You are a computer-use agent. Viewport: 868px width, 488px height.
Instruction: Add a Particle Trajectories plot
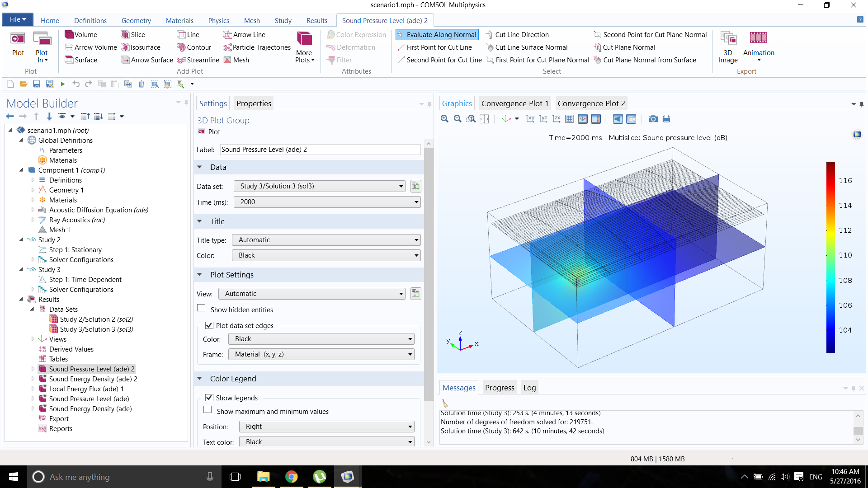click(x=257, y=47)
